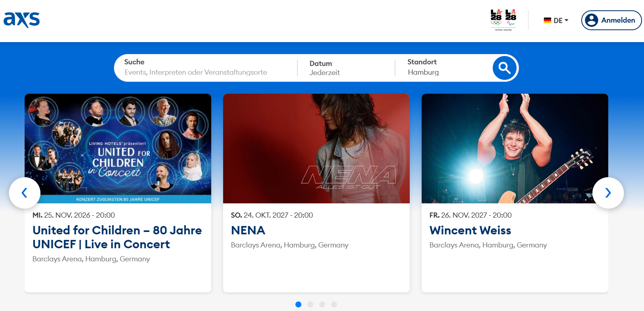This screenshot has height=311, width=644.
Task: Click Barclays Arena venue under United for Children
Action: [91, 259]
